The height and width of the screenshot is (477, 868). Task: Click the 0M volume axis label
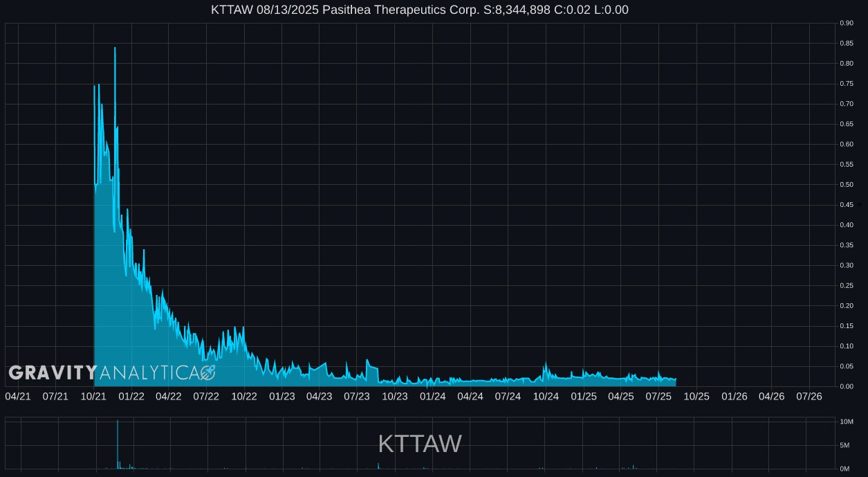tap(844, 469)
